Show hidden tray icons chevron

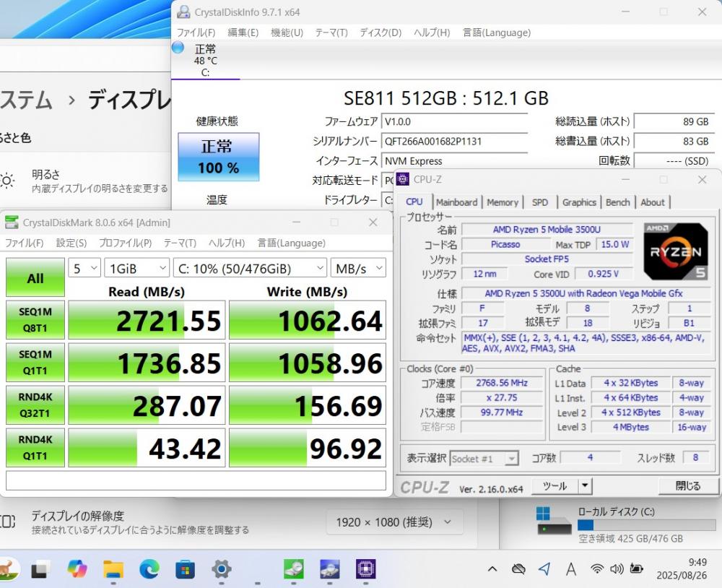tap(492, 569)
